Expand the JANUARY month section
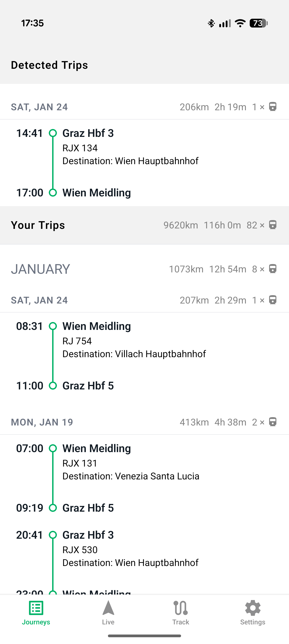The width and height of the screenshot is (289, 644). (41, 269)
